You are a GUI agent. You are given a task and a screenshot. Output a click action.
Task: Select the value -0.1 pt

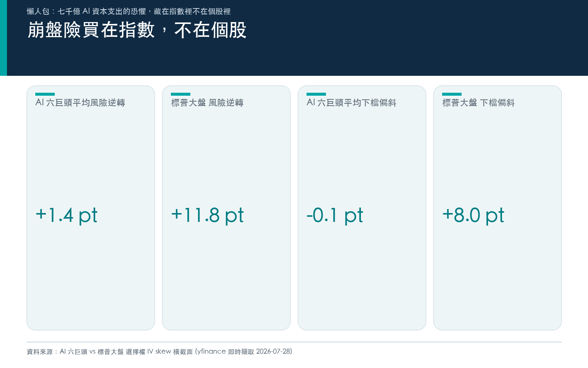(335, 215)
